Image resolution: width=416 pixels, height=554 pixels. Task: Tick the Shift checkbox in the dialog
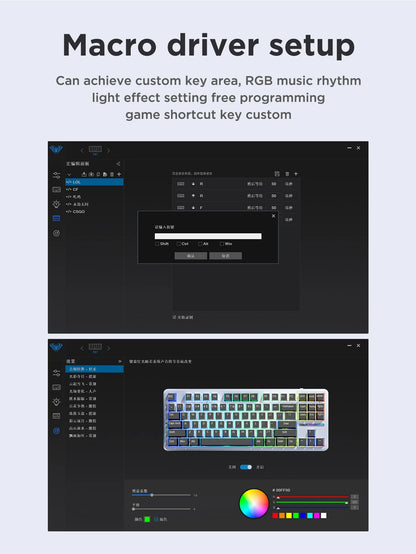pyautogui.click(x=157, y=244)
